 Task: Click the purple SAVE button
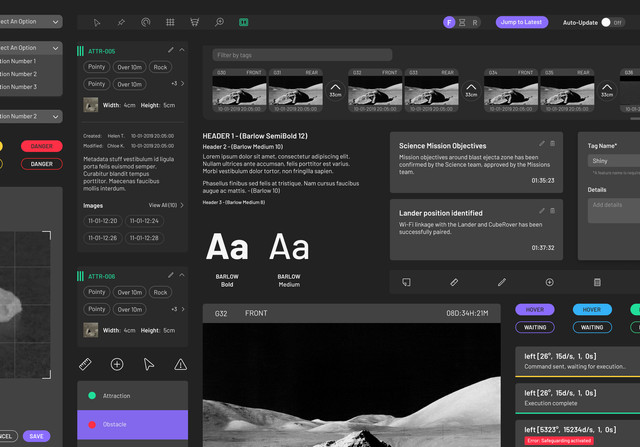tap(36, 436)
